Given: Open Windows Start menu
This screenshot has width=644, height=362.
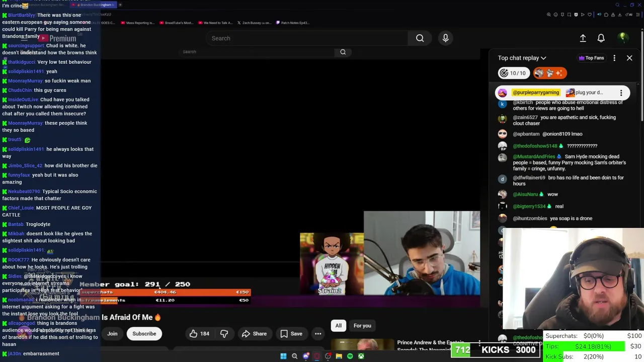Looking at the screenshot, I should [x=283, y=356].
